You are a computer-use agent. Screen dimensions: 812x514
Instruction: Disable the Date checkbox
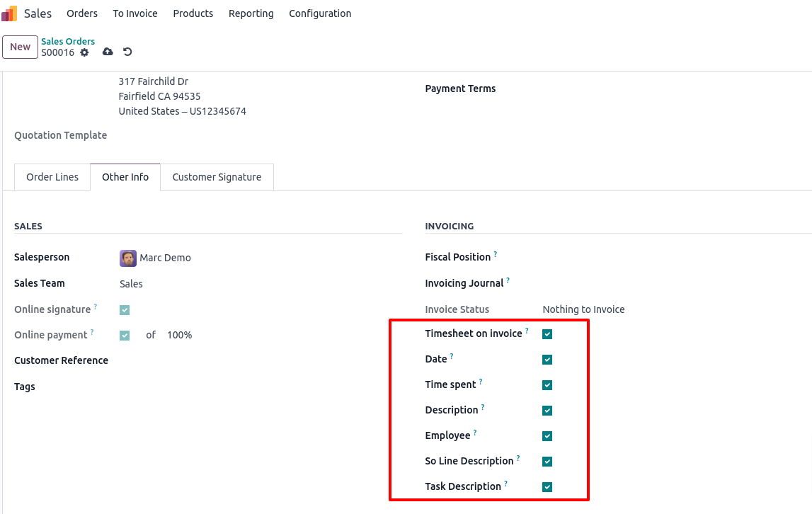click(x=547, y=359)
